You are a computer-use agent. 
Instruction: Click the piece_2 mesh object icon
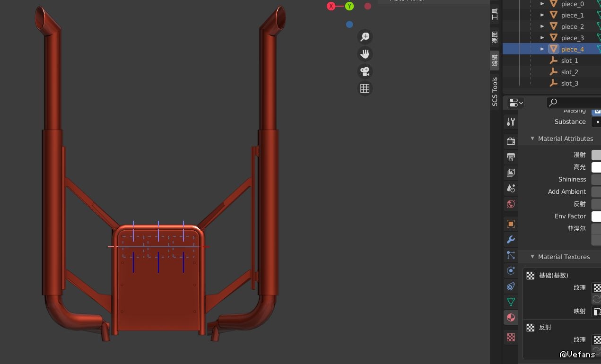pos(553,26)
